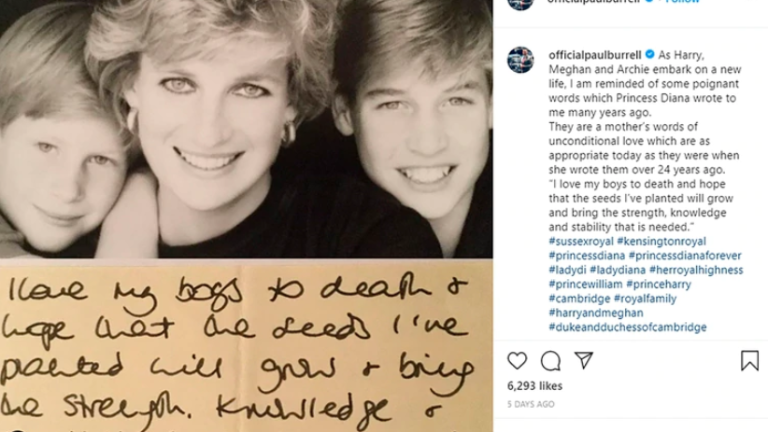Share the post via the paper plane icon
Viewport: 768px width, 432px height.
coord(584,360)
